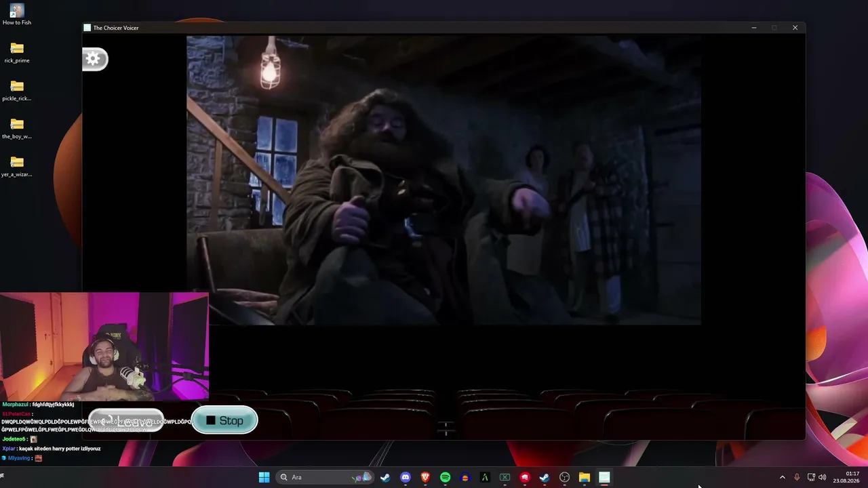Click the microphone tray icon
Screen dimensions: 868x488
click(x=797, y=477)
